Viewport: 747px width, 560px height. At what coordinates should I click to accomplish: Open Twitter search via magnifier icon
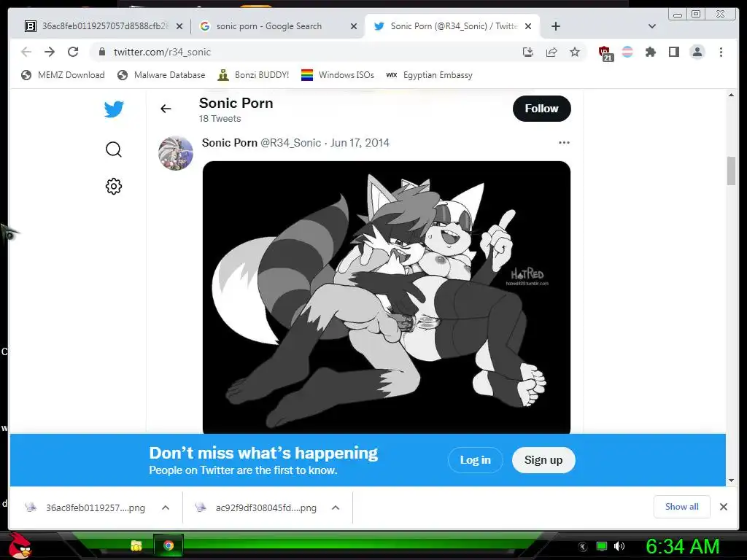[113, 149]
